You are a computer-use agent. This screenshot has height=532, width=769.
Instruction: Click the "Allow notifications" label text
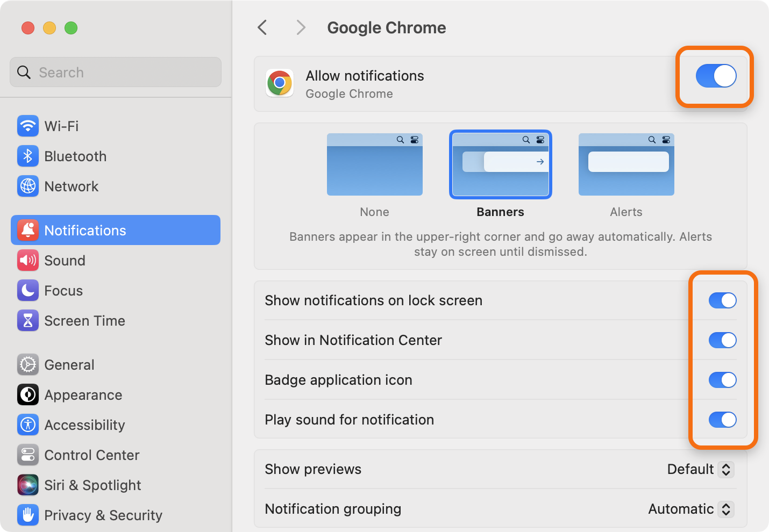coord(365,76)
